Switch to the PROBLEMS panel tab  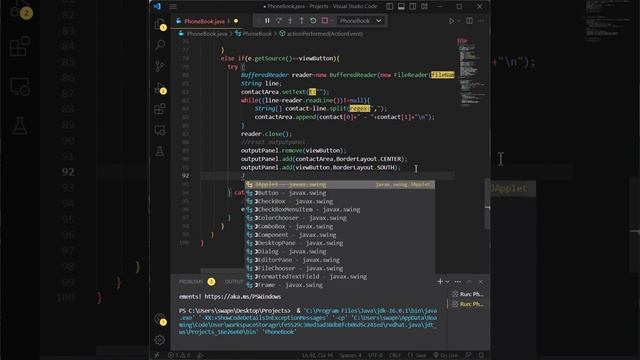(191, 282)
